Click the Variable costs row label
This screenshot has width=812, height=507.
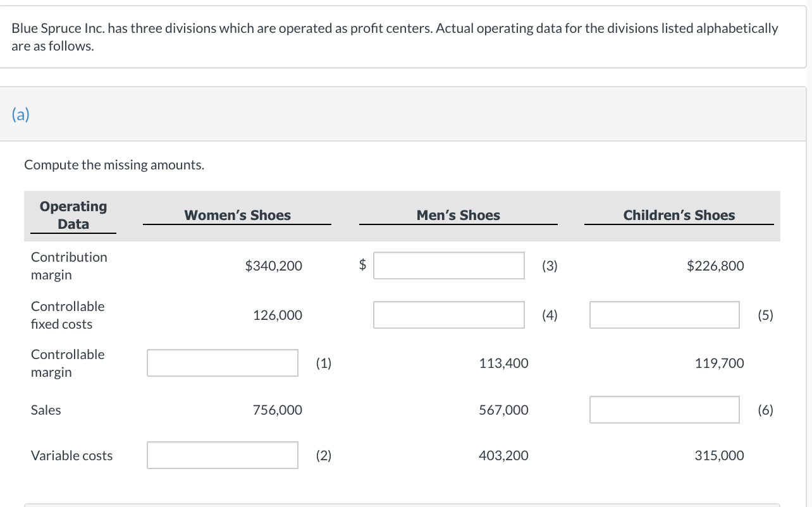[x=71, y=455]
